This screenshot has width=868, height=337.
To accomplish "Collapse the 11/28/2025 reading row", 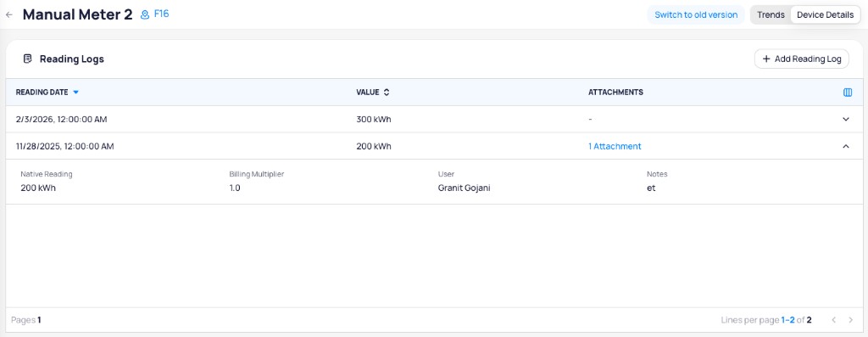I will (x=845, y=146).
